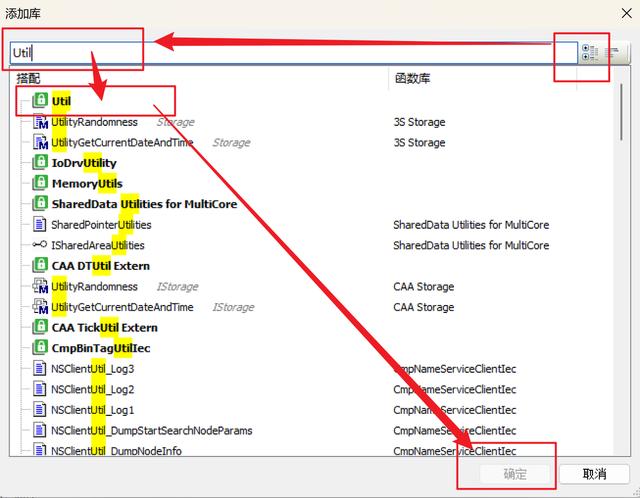Click the IoDrvUtility library icon

(x=40, y=163)
